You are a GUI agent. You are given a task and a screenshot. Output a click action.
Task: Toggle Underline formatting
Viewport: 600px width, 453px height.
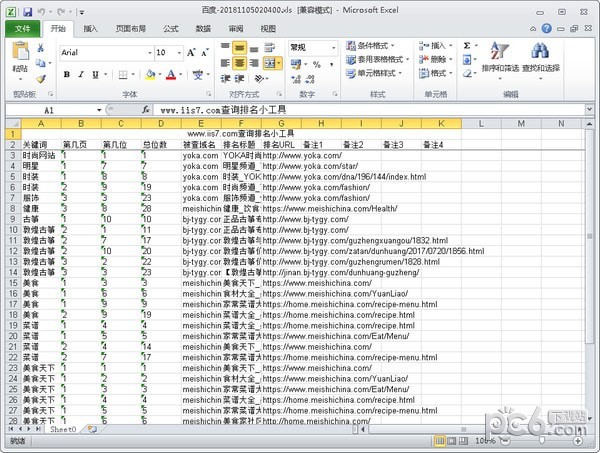95,74
